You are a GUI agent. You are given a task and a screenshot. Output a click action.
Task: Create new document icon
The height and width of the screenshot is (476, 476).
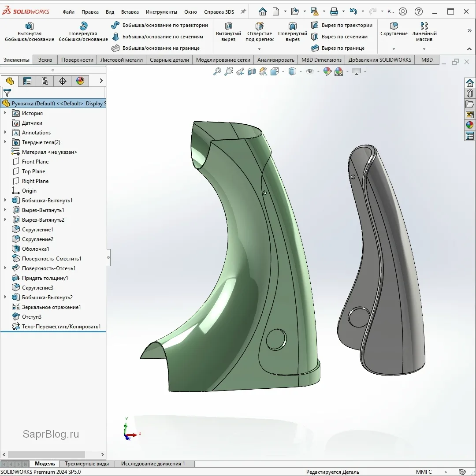(x=276, y=11)
